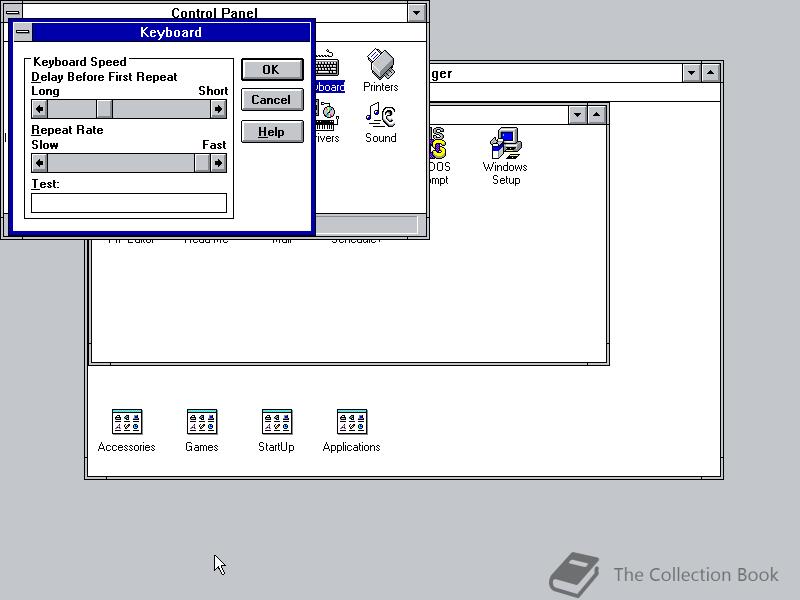Minimize the inner program group window
Image resolution: width=800 pixels, height=600 pixels.
click(x=577, y=115)
